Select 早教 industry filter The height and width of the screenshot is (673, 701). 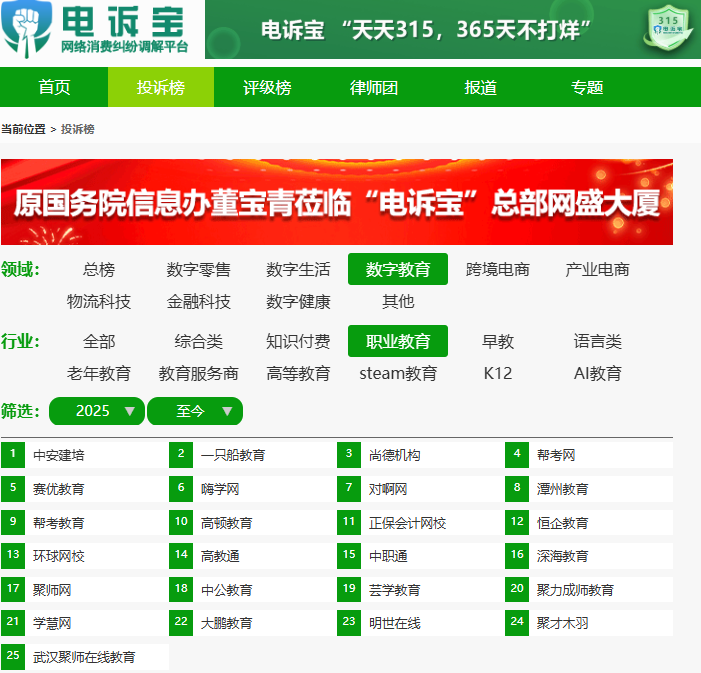[x=498, y=341]
